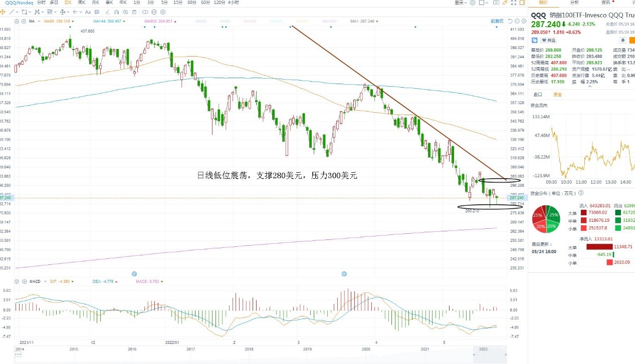Open the MA indicator settings gear
The image size is (635, 364).
(17, 21)
